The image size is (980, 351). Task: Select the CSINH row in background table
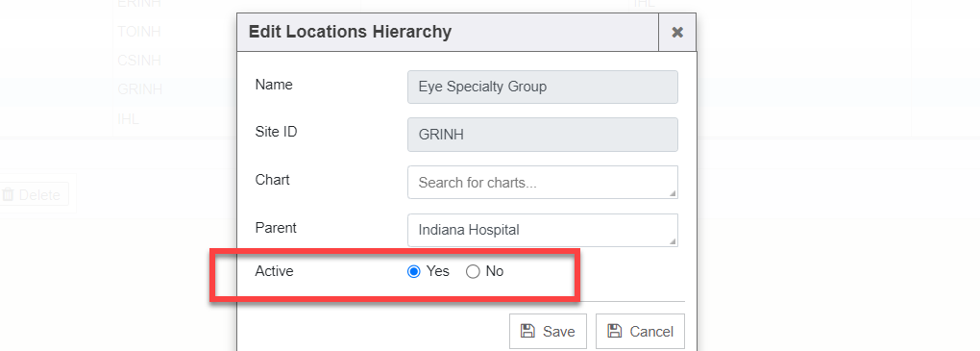pos(138,61)
